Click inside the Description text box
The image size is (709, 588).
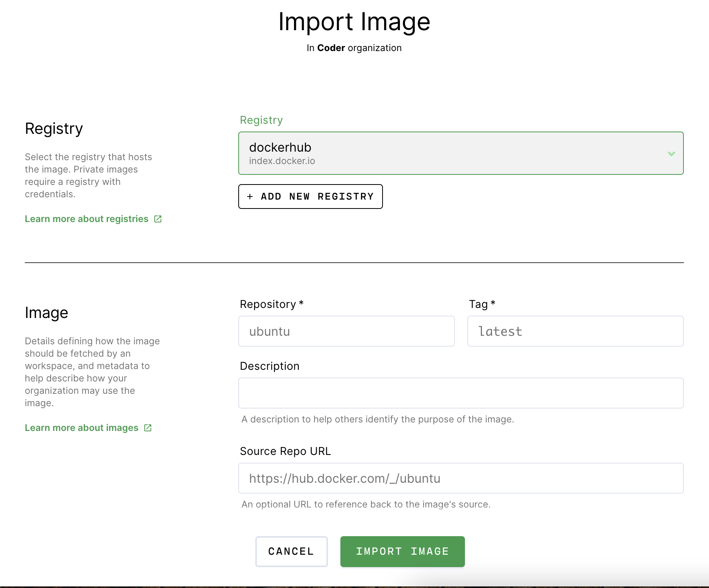coord(461,393)
